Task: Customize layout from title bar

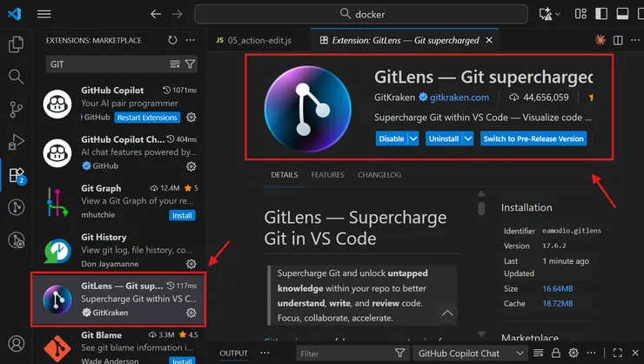Action: click(580, 14)
